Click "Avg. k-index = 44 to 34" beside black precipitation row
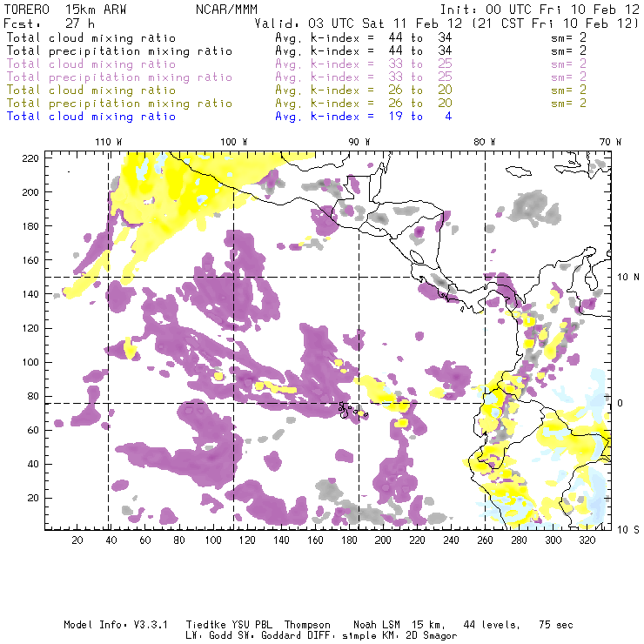 [x=364, y=51]
